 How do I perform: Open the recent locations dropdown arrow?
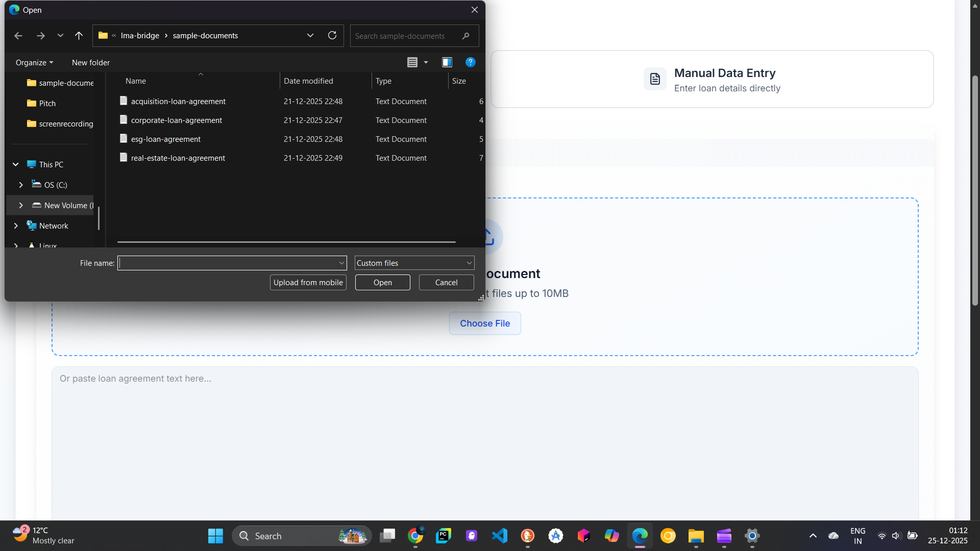(x=60, y=36)
